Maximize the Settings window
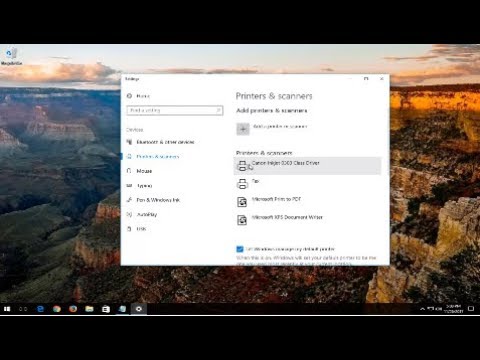Image resolution: width=480 pixels, height=360 pixels. coord(366,79)
